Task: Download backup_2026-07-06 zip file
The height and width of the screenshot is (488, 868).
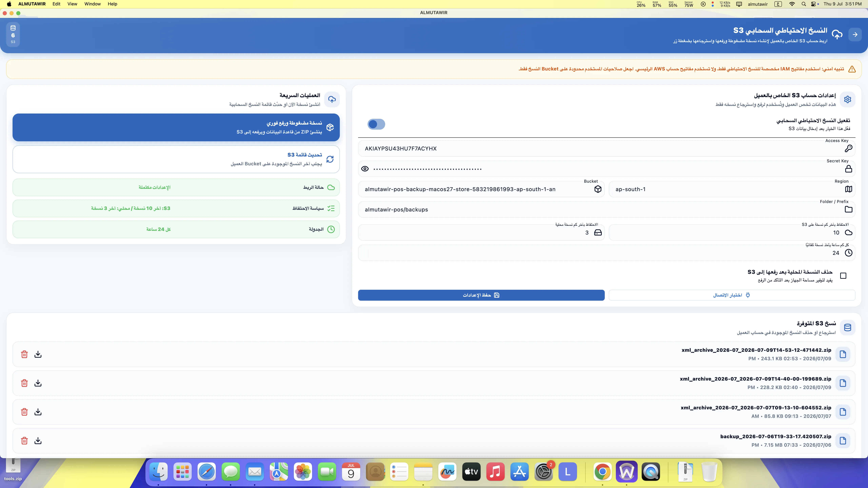Action: pyautogui.click(x=38, y=441)
